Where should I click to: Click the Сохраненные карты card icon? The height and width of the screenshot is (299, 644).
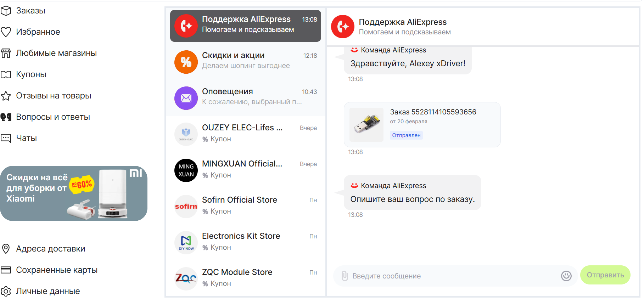pyautogui.click(x=6, y=270)
